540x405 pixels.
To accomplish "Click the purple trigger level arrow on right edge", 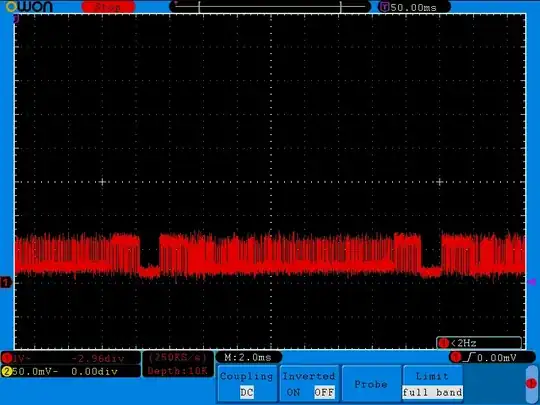I will (x=532, y=282).
